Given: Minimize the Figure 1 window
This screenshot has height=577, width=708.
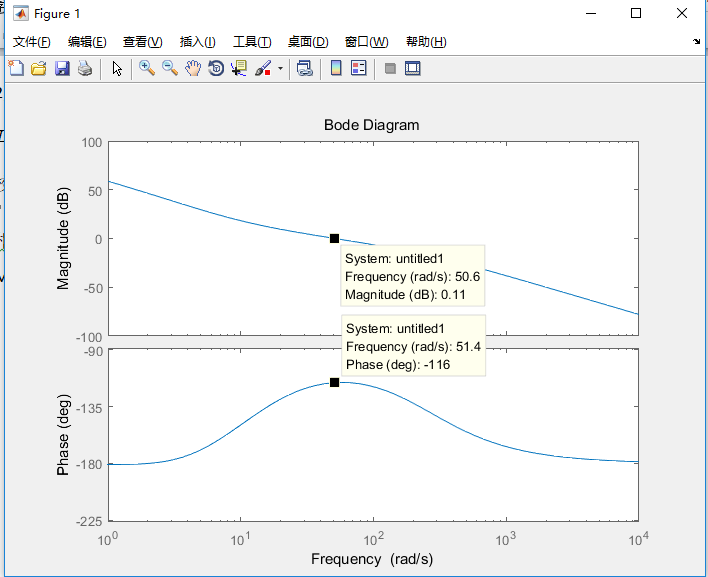Looking at the screenshot, I should click(x=591, y=14).
